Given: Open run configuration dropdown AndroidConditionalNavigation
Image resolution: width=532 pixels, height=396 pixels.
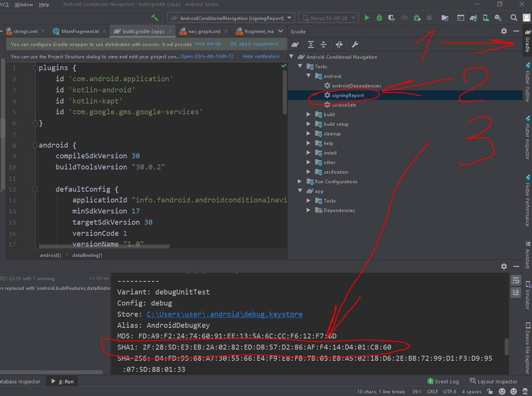Looking at the screenshot, I should pos(231,18).
